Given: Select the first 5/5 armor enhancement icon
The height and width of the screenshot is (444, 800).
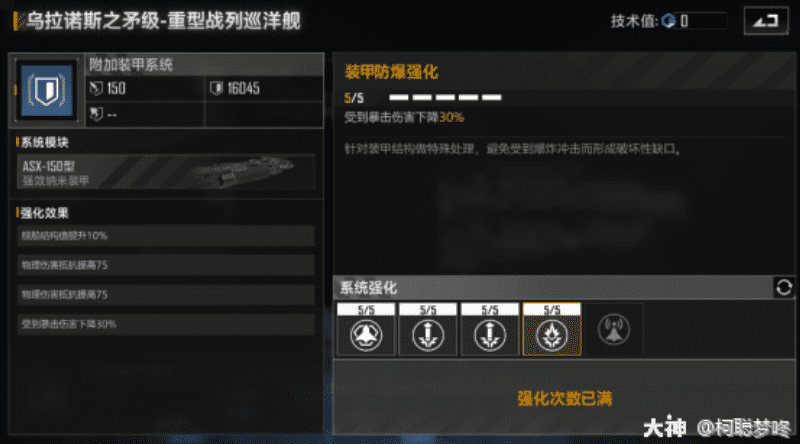Looking at the screenshot, I should coord(366,329).
